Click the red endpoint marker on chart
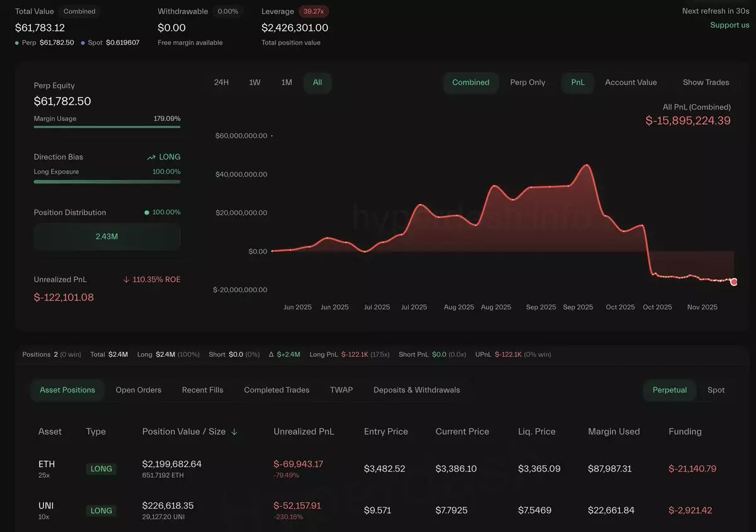Image resolution: width=756 pixels, height=532 pixels. point(733,282)
